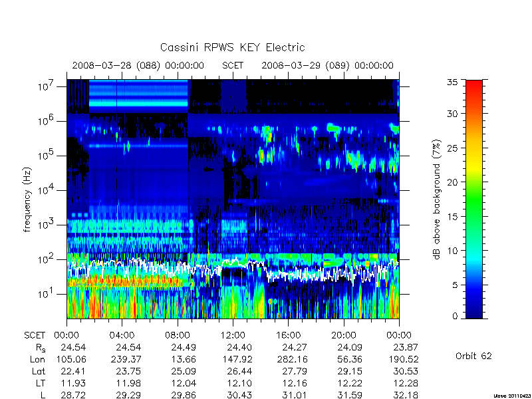Click the L value 28.72
Viewport: 532px width, 399px height.
(x=73, y=395)
